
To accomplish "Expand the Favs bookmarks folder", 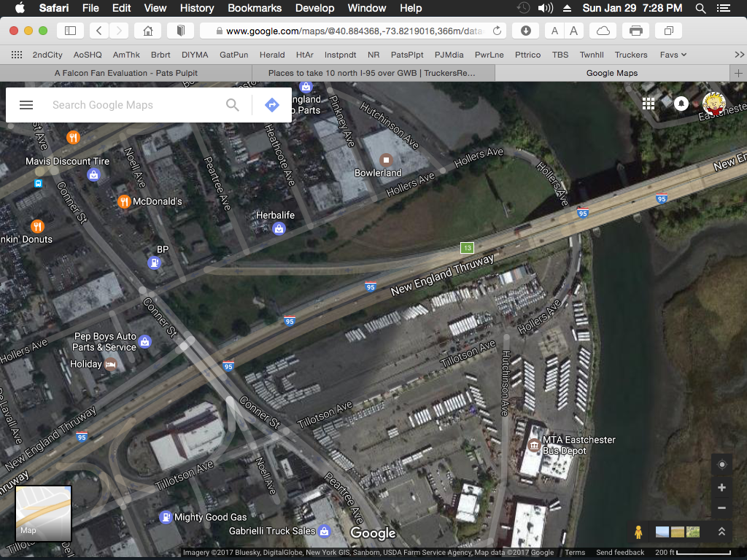I will (673, 55).
